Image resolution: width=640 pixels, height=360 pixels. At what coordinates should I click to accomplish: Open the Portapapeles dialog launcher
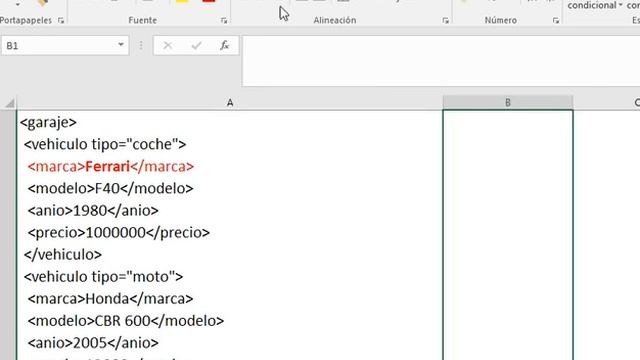pyautogui.click(x=61, y=20)
